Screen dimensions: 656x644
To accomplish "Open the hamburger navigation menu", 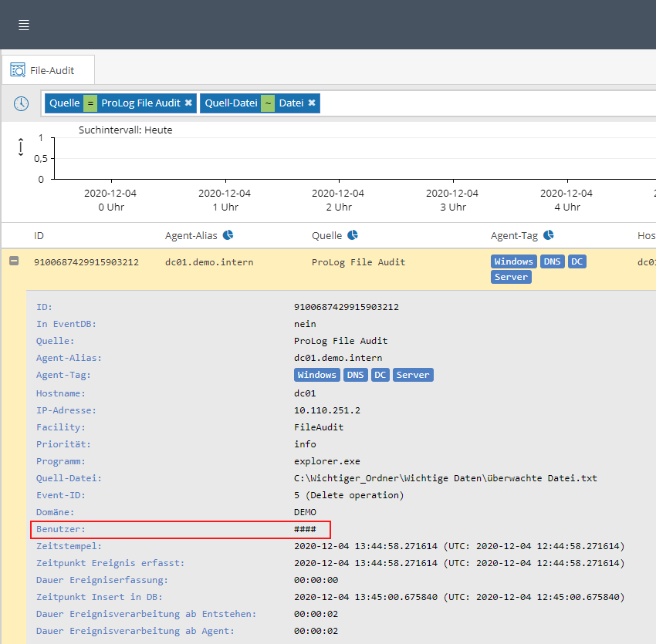I will pyautogui.click(x=24, y=25).
